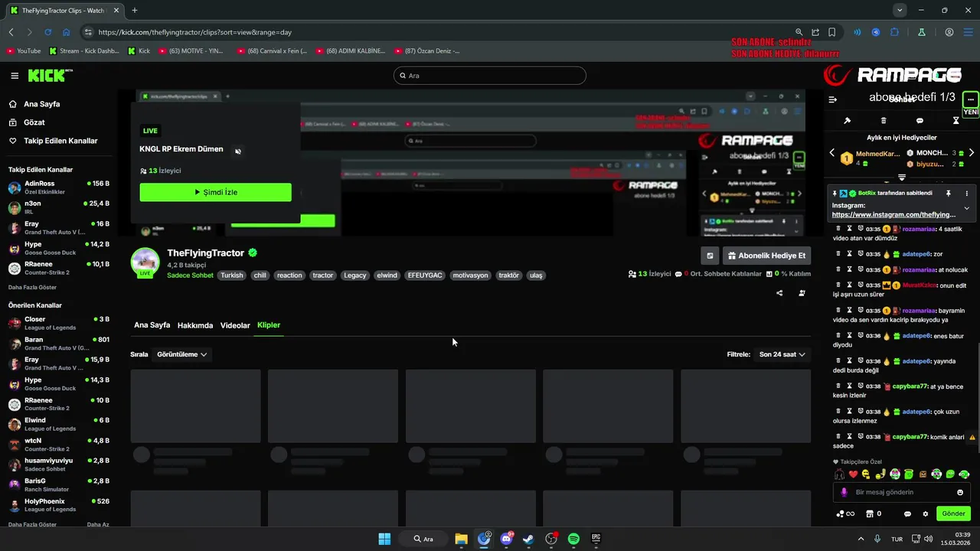Screen dimensions: 980x551
Task: Open the browser tab list dropdown
Action: [900, 10]
